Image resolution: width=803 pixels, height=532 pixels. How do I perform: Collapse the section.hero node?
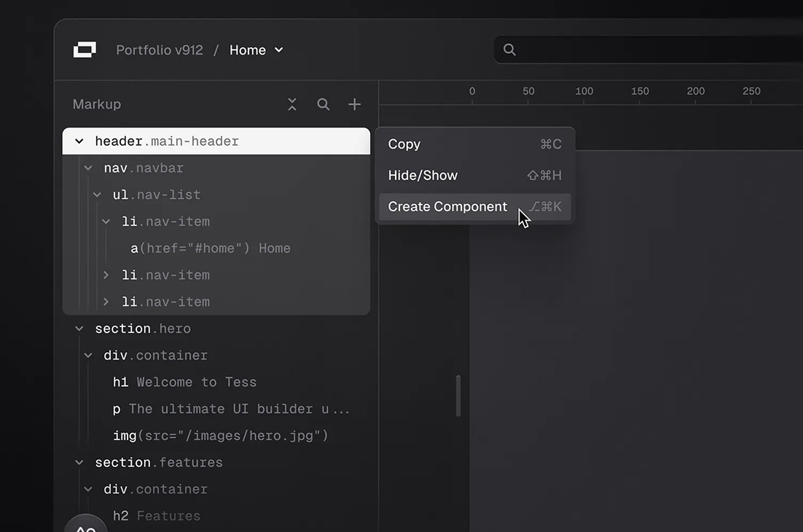(x=79, y=328)
